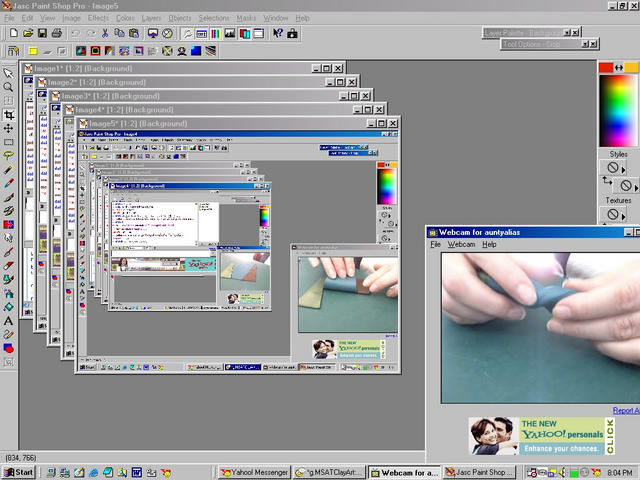
Task: Pick a color from the rainbow color picker
Action: click(618, 110)
